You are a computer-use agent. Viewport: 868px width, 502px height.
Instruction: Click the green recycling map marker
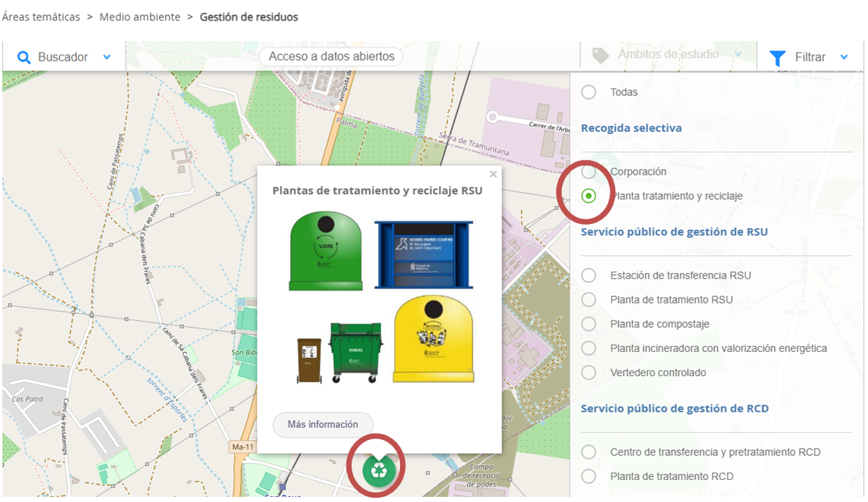(379, 470)
